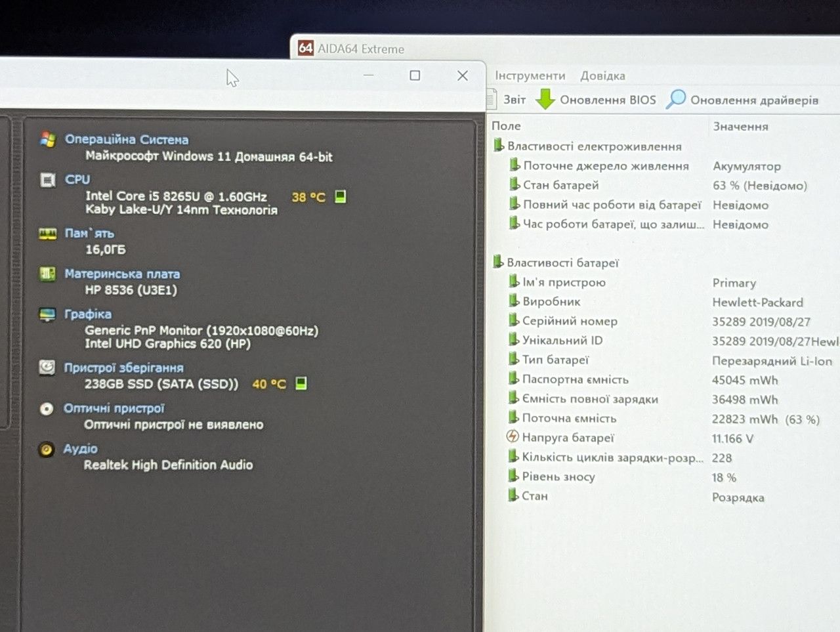Maximize the system summary window
Viewport: 840px width, 632px height.
coord(415,75)
